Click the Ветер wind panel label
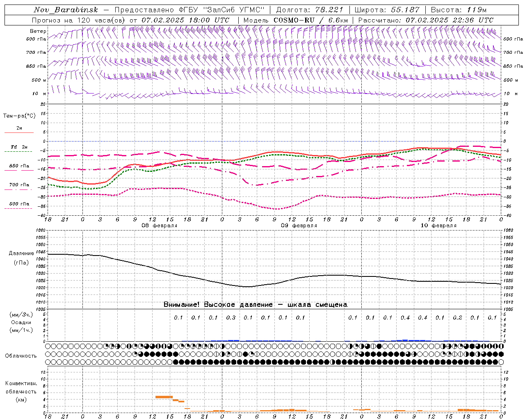525x420 pixels. [38, 31]
